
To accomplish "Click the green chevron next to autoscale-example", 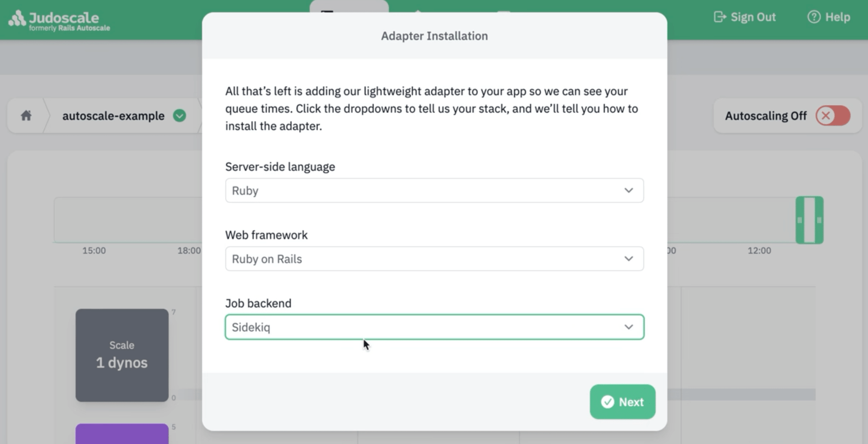I will 179,116.
